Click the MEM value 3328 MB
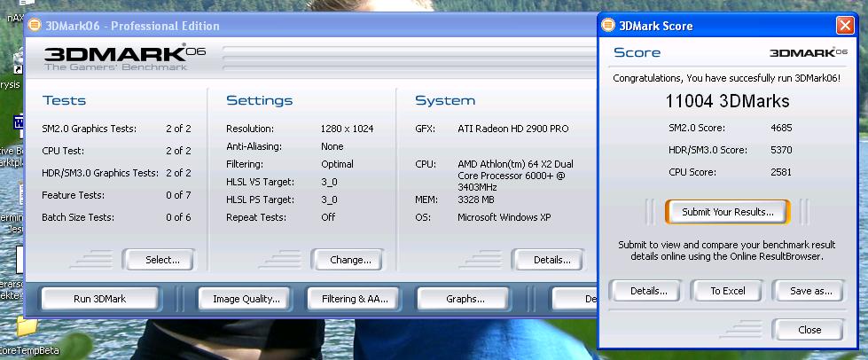868x360 pixels. tap(476, 200)
